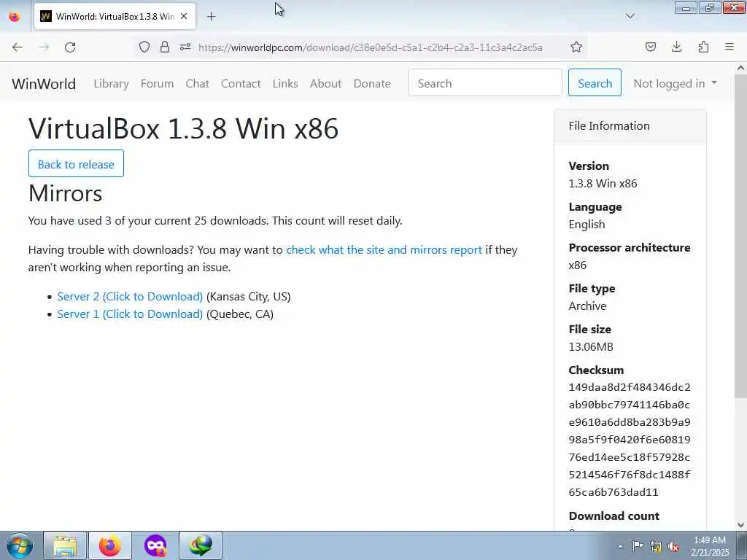
Task: Close the WinWorld VirtualBox tab
Action: pyautogui.click(x=184, y=16)
